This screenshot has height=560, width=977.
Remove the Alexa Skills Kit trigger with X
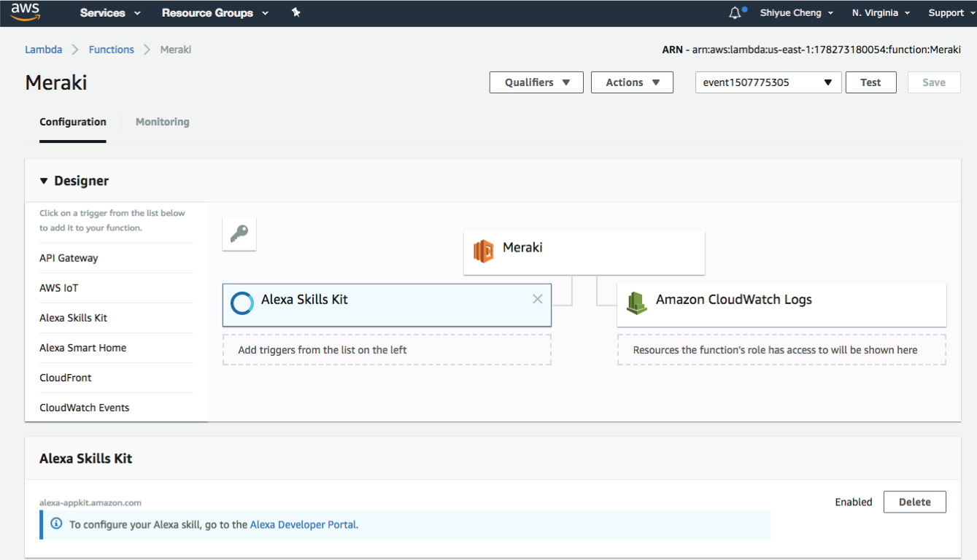pyautogui.click(x=537, y=299)
